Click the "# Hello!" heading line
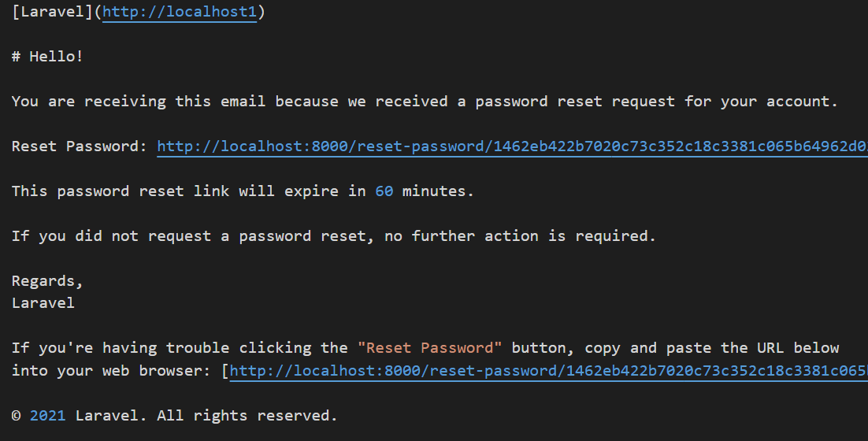The width and height of the screenshot is (868, 441). (47, 57)
